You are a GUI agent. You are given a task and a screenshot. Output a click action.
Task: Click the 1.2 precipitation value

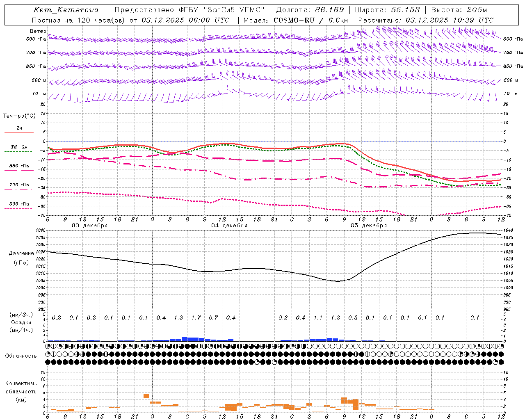pos(336,318)
